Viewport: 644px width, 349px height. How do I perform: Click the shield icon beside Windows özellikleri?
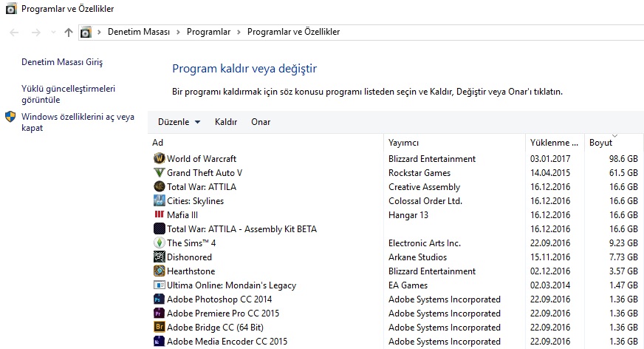10,117
